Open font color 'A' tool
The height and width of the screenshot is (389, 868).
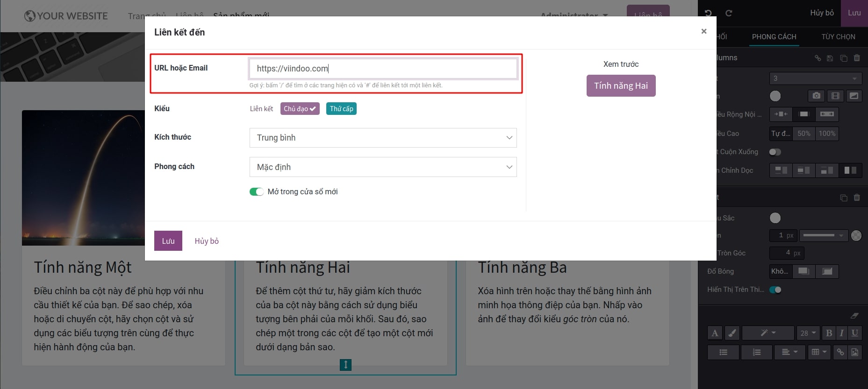715,333
